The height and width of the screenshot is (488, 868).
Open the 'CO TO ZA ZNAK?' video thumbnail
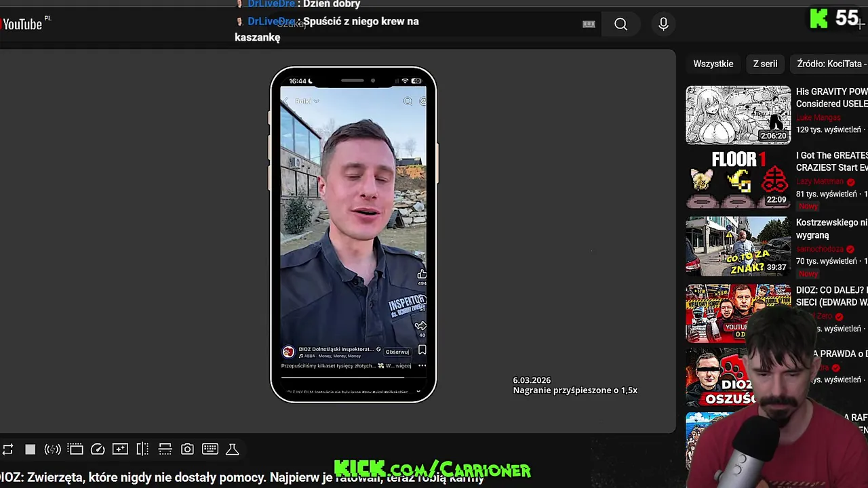click(x=738, y=247)
